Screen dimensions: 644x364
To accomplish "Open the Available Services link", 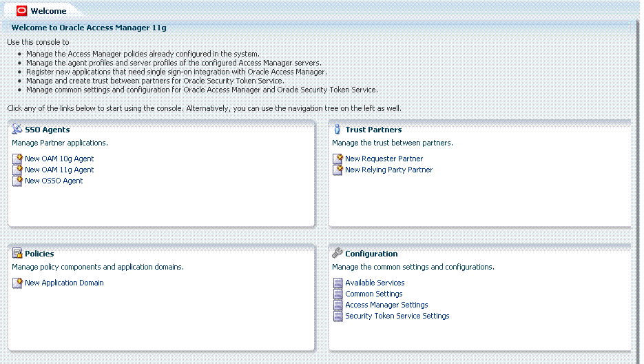I will pyautogui.click(x=375, y=283).
